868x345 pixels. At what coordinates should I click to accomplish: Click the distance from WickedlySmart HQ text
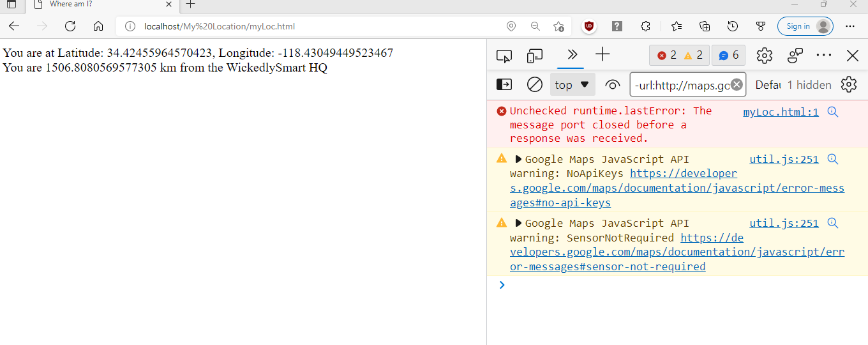[165, 67]
